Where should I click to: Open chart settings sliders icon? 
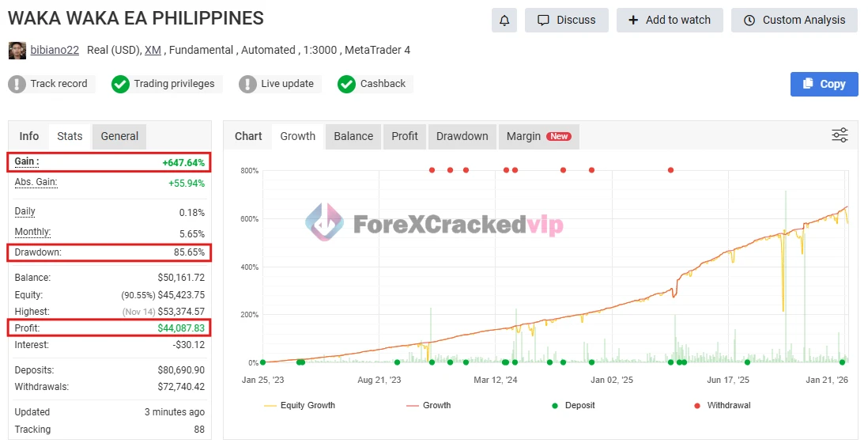coord(840,135)
